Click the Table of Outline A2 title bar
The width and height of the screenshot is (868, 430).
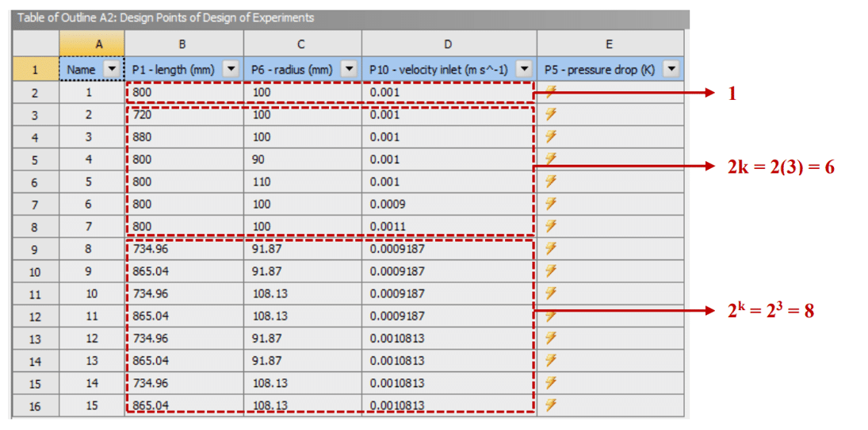pos(350,17)
